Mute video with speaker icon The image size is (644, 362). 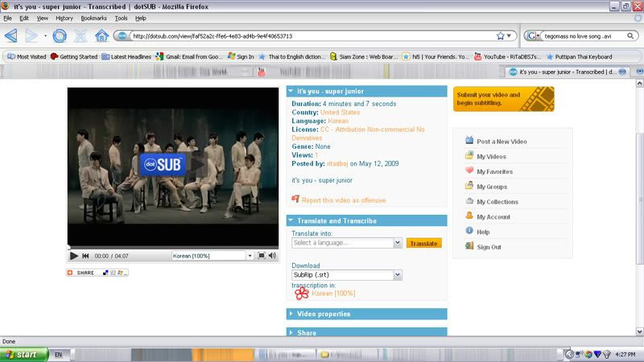[x=273, y=256]
